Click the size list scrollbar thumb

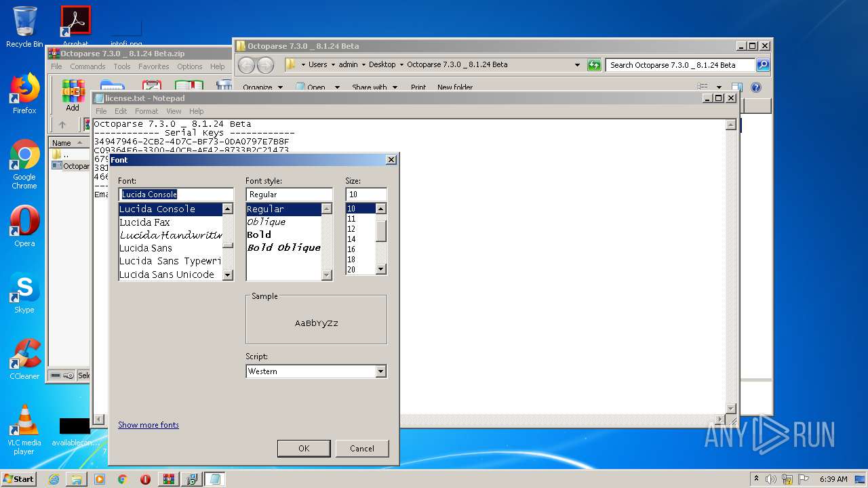(381, 231)
